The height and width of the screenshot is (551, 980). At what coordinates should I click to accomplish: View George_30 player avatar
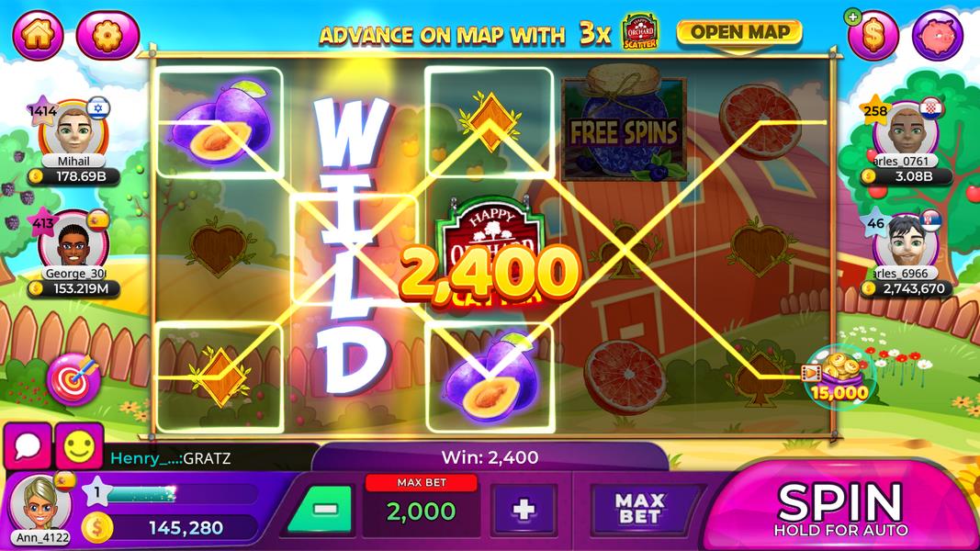73,243
